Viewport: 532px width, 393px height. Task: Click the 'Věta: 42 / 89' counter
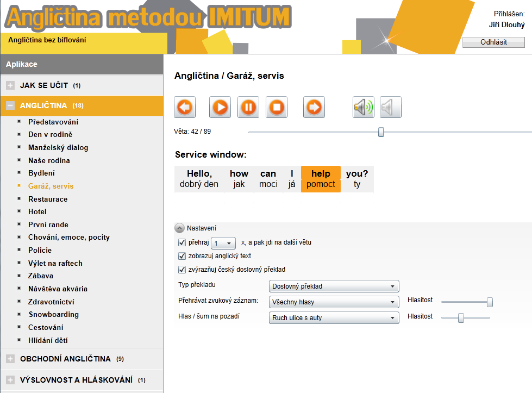coord(192,132)
